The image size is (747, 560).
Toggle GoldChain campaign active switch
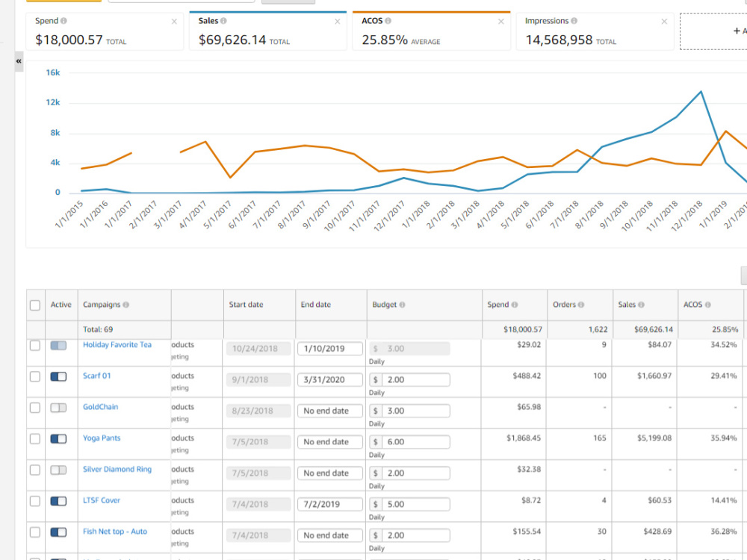click(x=58, y=408)
